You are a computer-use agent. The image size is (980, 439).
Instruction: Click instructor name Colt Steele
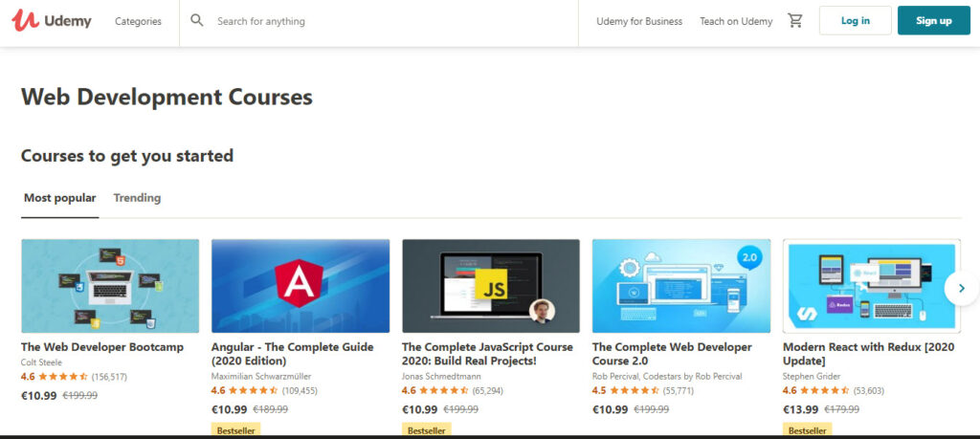(41, 362)
